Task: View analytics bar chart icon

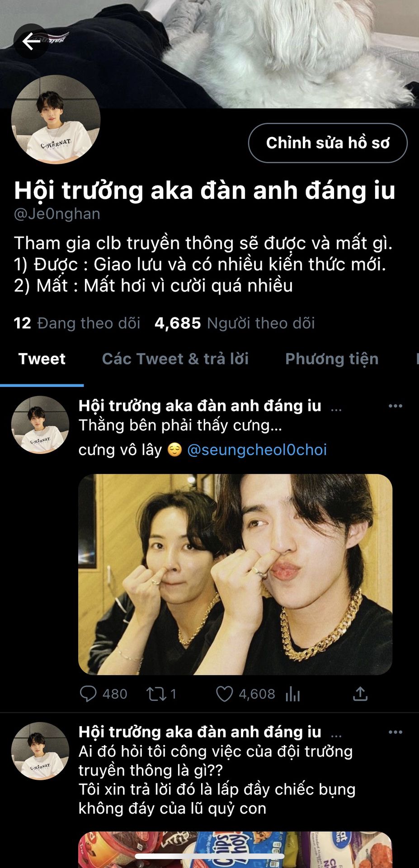Action: tap(293, 694)
